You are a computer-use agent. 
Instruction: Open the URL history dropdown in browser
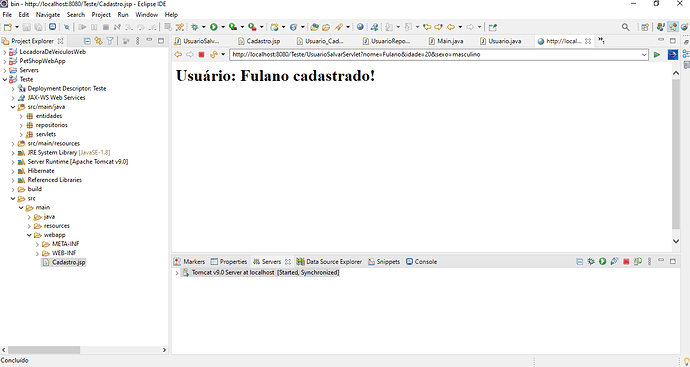point(644,55)
